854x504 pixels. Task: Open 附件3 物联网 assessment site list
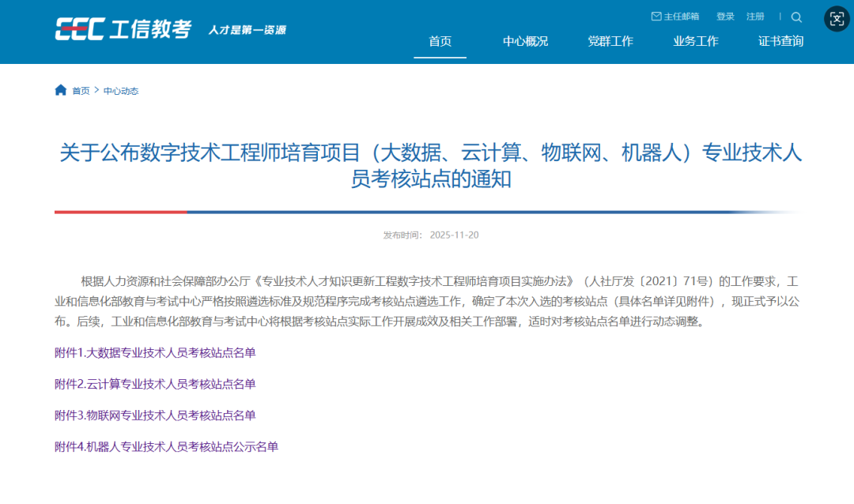155,416
